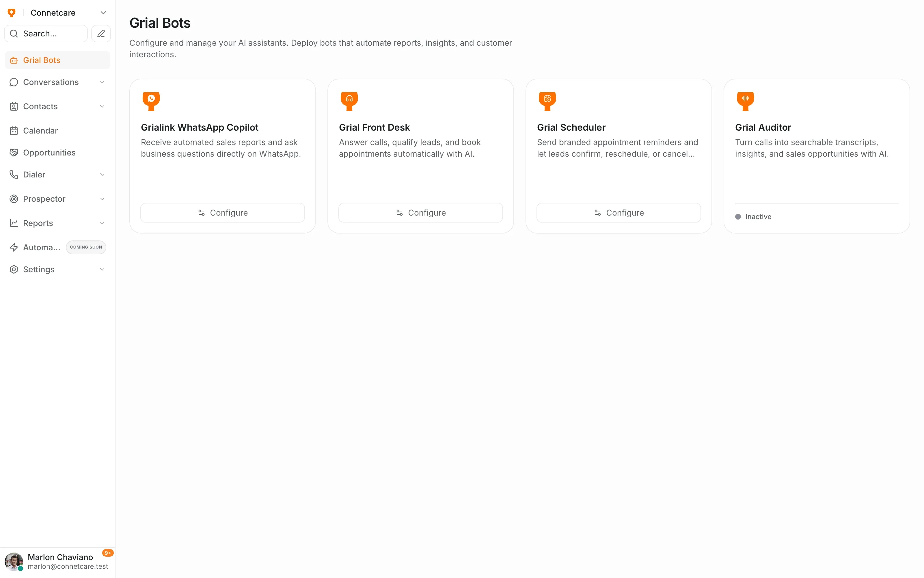Click the Calendar sidebar icon
The height and width of the screenshot is (578, 924).
click(14, 131)
